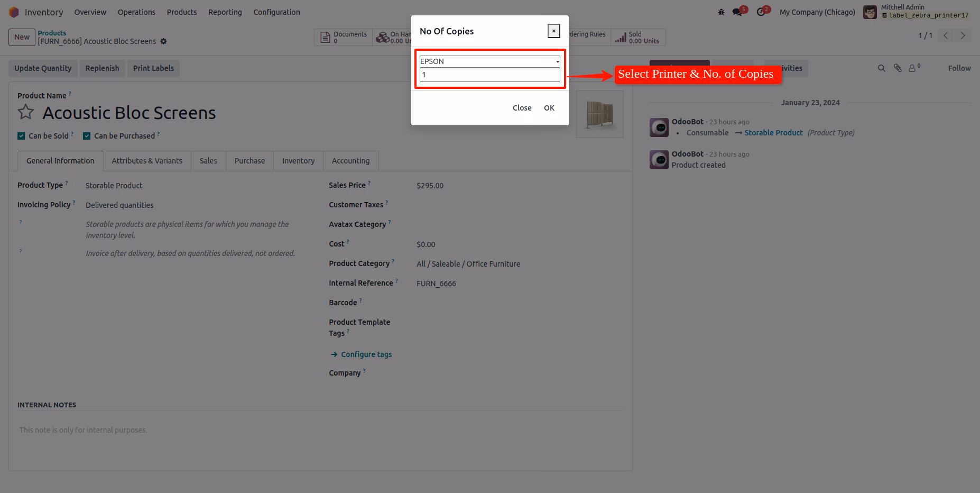Open the EPSON printer dropdown
This screenshot has height=493, width=980.
point(490,61)
